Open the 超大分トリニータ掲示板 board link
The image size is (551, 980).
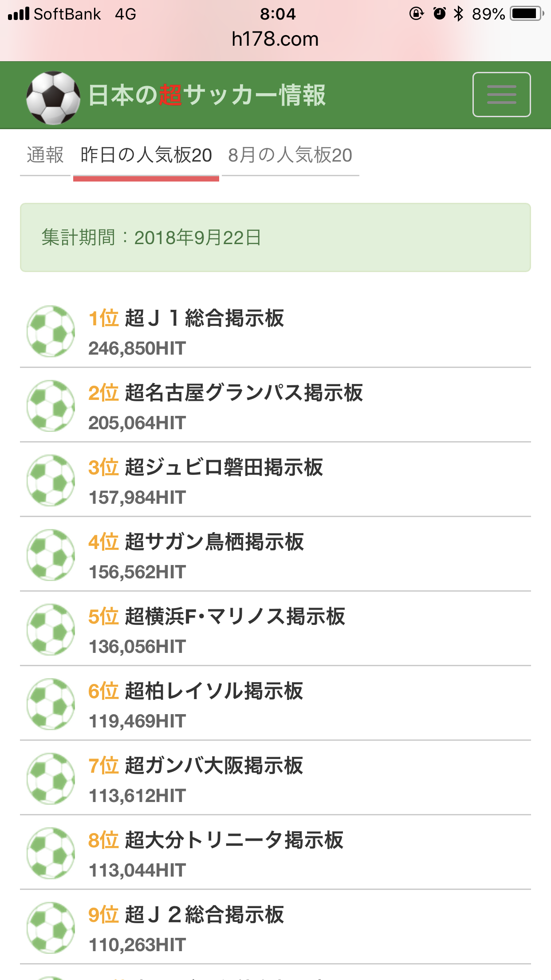234,840
